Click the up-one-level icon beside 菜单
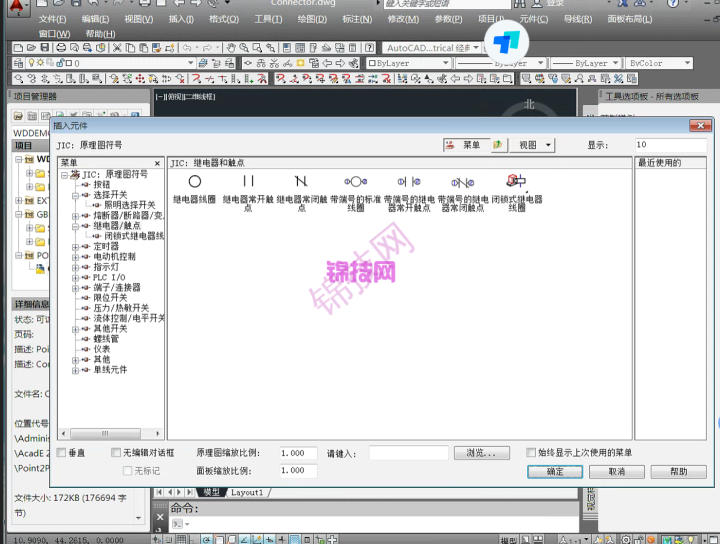 pos(498,145)
